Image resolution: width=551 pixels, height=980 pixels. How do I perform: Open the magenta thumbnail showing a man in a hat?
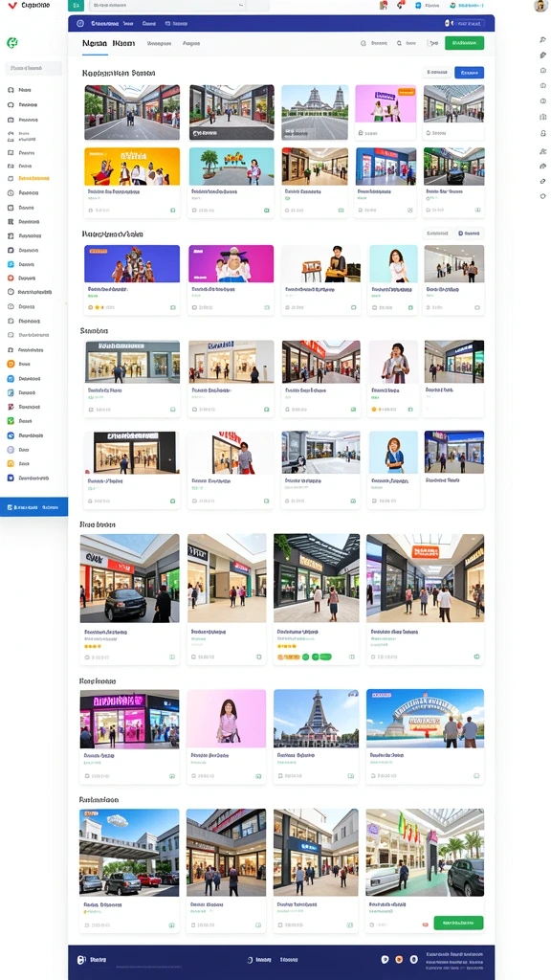point(231,264)
